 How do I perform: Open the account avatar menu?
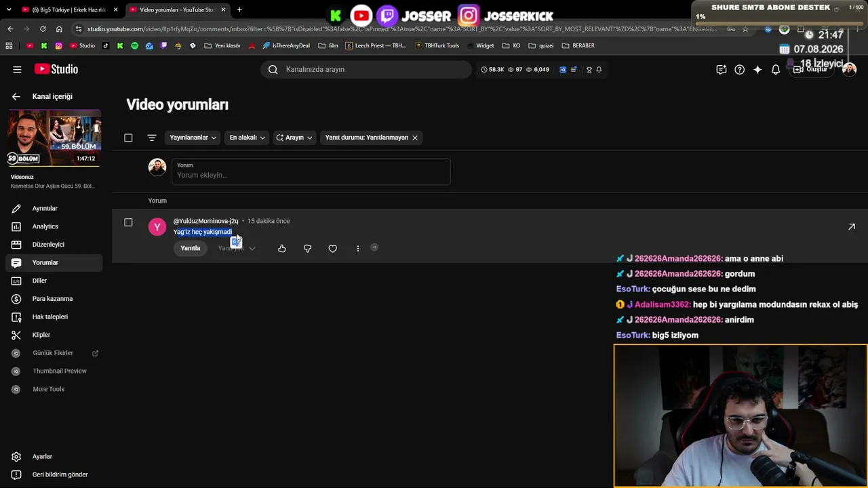(849, 69)
